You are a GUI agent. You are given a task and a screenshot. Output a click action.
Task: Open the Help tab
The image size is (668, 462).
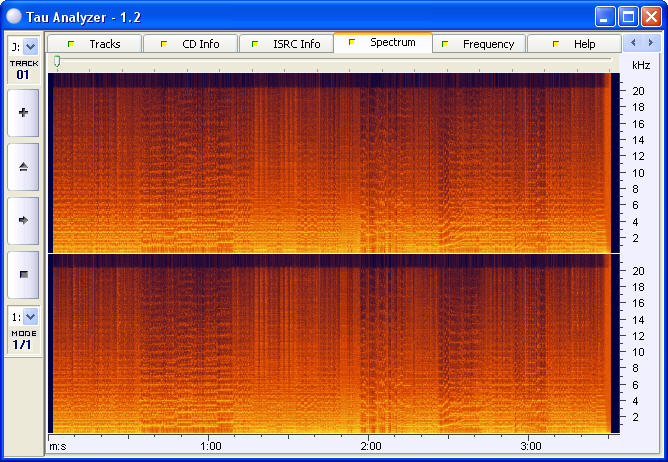[574, 44]
